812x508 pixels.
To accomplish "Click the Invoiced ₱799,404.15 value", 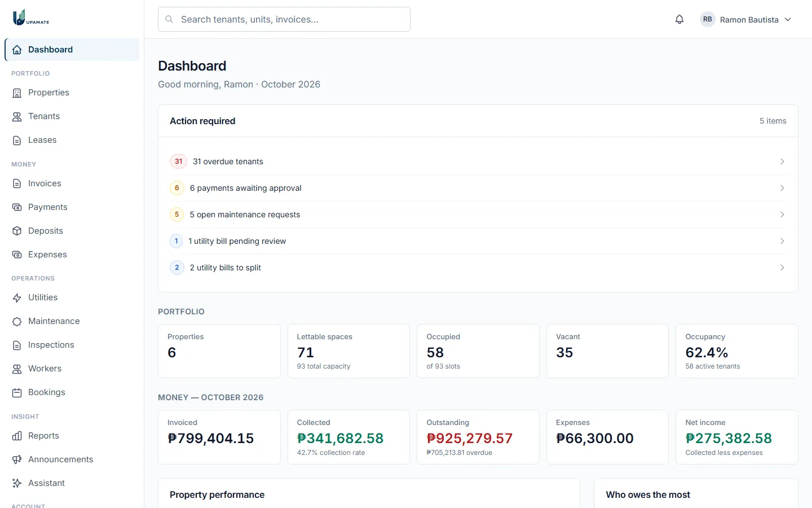I will pos(211,439).
